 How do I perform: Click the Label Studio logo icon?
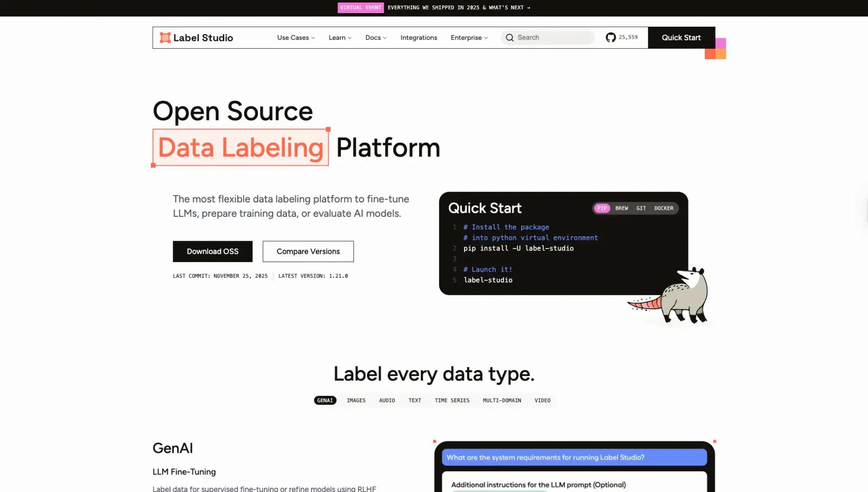(165, 37)
